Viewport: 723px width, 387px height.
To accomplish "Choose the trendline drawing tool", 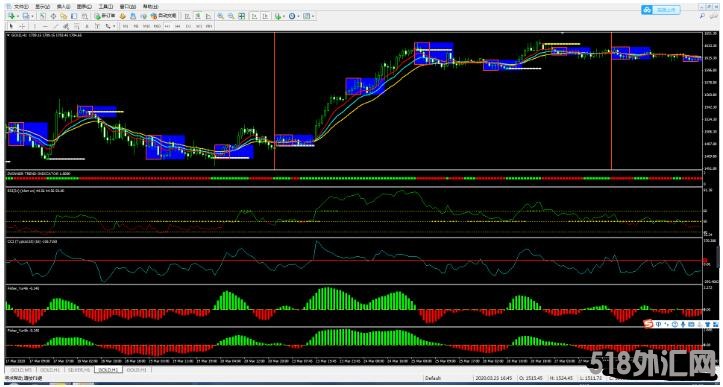I will 56,26.
